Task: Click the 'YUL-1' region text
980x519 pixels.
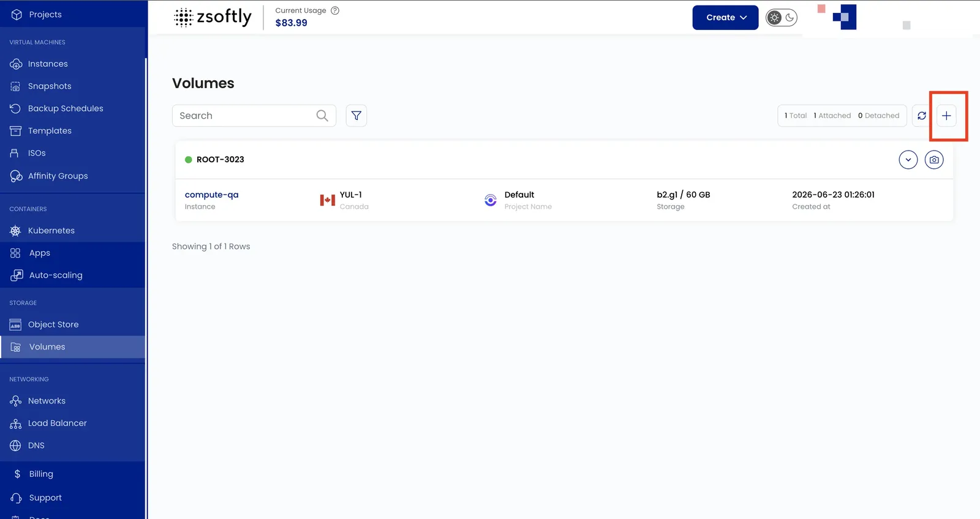Action: 351,195
